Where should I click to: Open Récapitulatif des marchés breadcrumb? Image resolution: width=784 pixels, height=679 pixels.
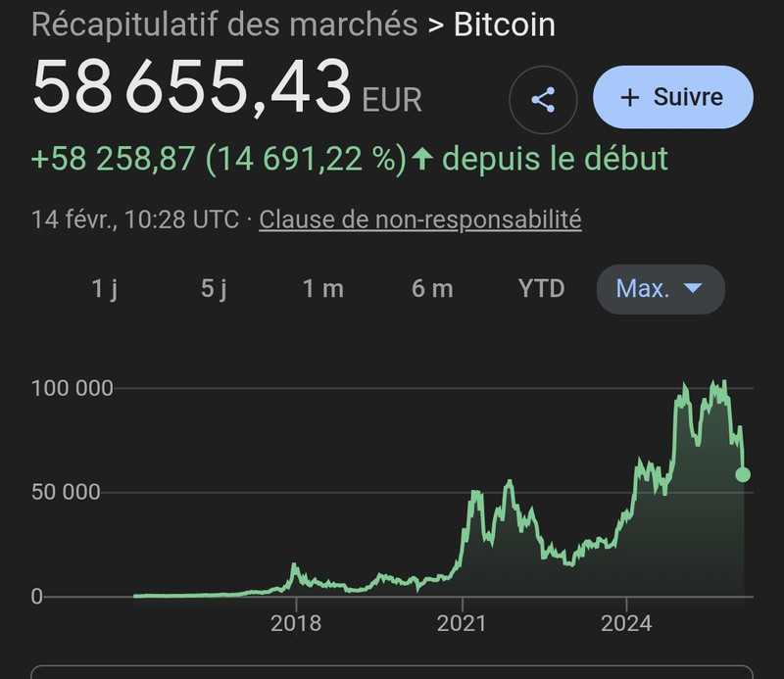coord(224,24)
